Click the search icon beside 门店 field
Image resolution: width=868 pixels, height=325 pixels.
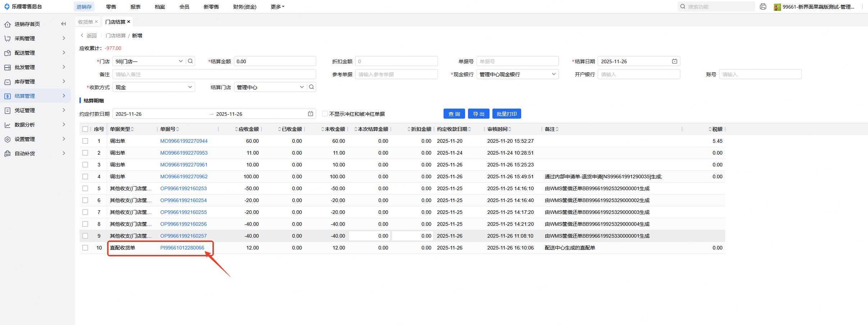click(x=190, y=61)
